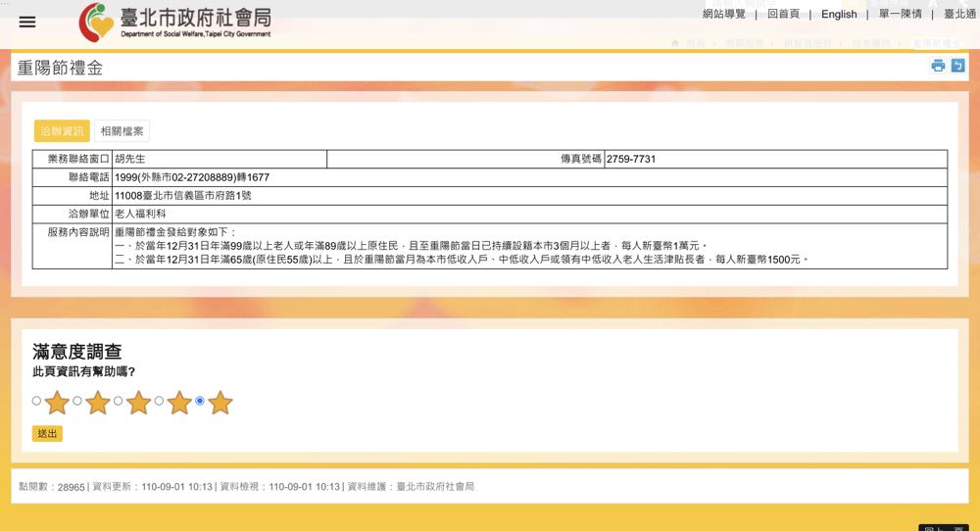980x531 pixels.
Task: Click the 業務聯絡窗口 label cell
Action: click(x=73, y=159)
